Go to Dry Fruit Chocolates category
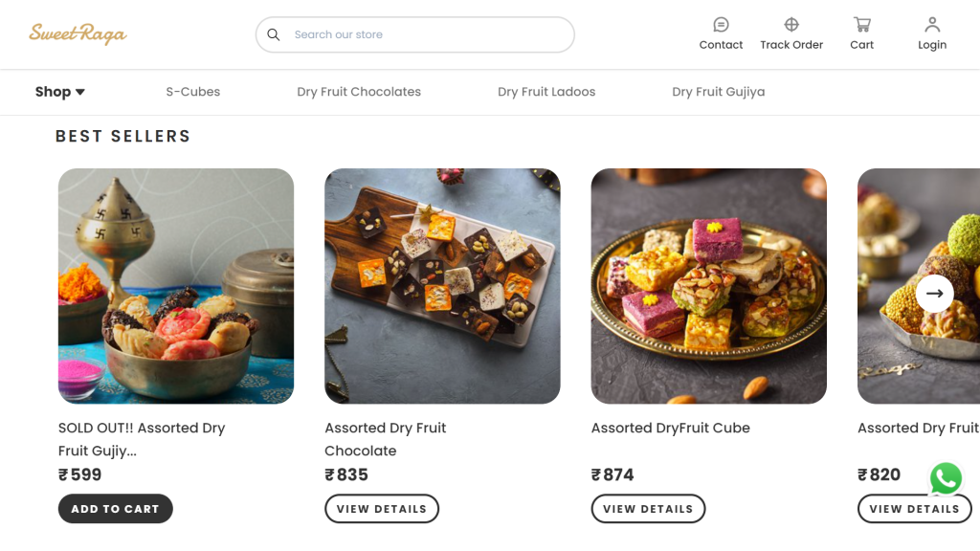The width and height of the screenshot is (980, 551). (359, 92)
